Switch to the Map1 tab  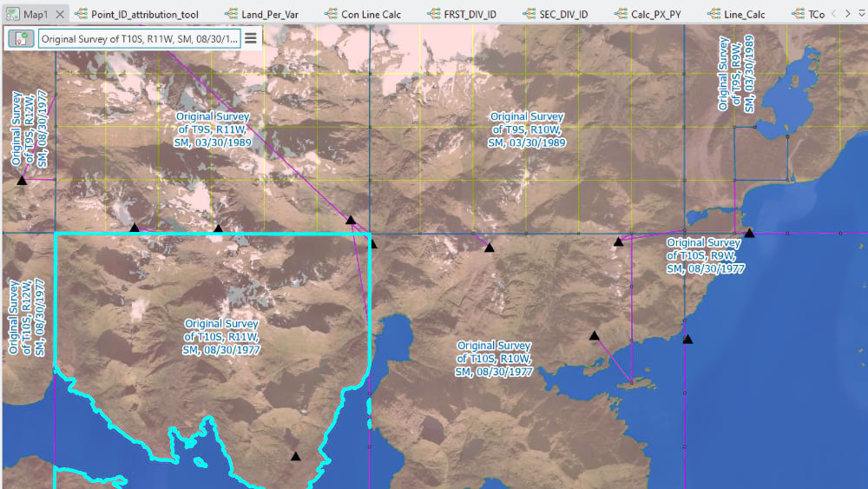35,14
